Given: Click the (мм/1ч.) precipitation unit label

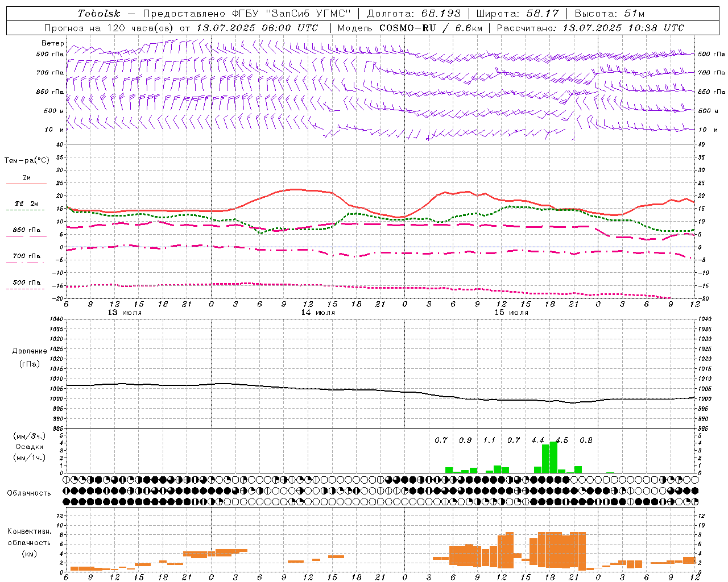Looking at the screenshot, I should pos(29,458).
